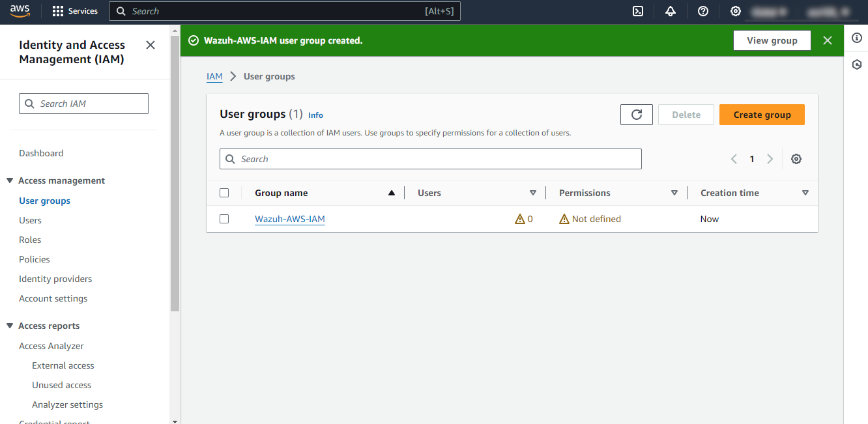Open the Wazuh-AWS-IAM group details
Screen dimensions: 868x424
tap(289, 219)
